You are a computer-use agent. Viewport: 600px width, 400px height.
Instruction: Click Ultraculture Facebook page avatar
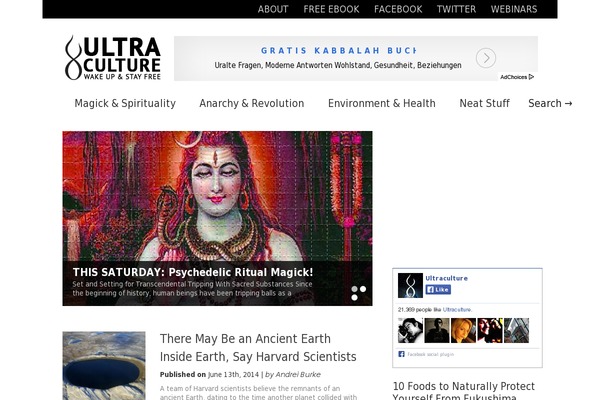(x=410, y=286)
